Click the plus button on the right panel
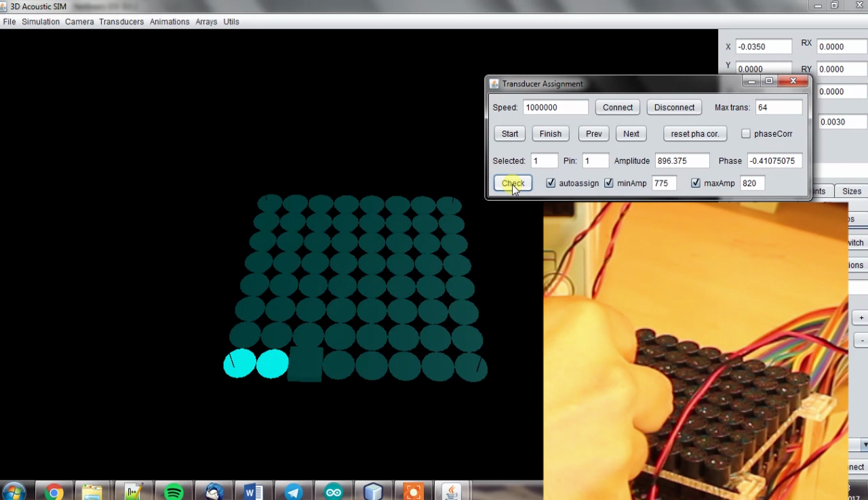Image resolution: width=868 pixels, height=500 pixels. (861, 317)
